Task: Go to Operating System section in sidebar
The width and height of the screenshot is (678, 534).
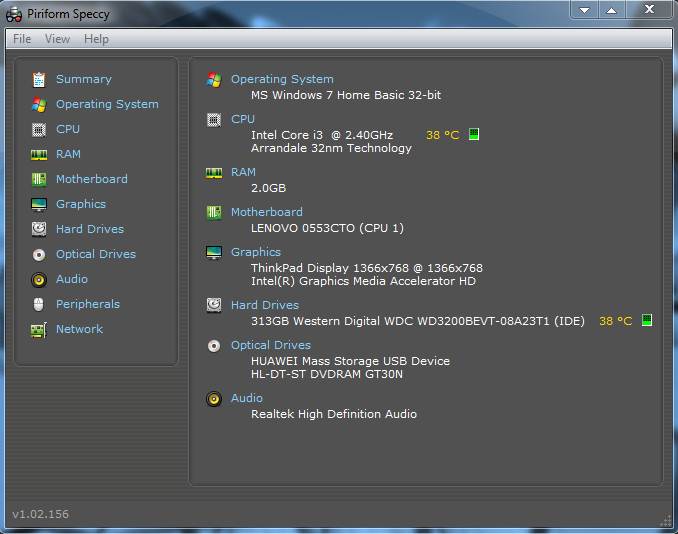Action: (x=107, y=104)
